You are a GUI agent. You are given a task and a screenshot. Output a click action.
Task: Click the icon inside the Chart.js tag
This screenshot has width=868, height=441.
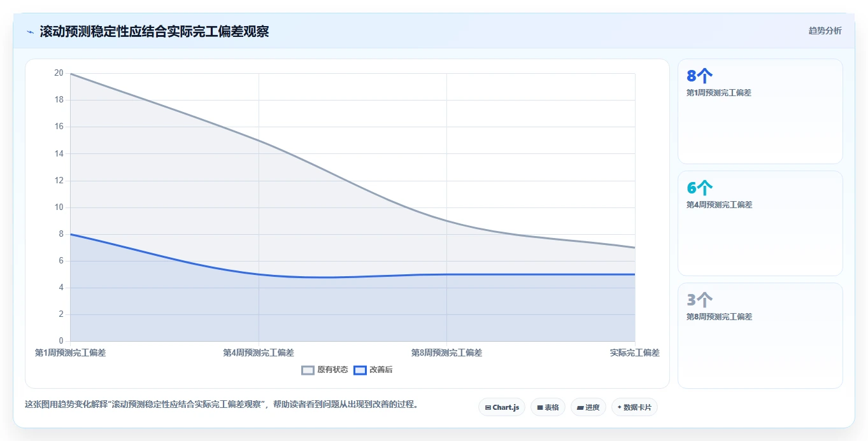point(488,407)
